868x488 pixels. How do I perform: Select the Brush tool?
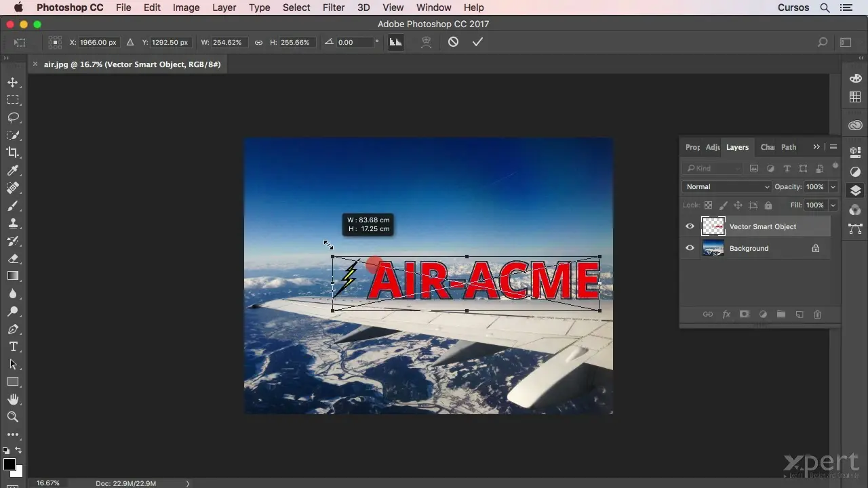(x=13, y=205)
